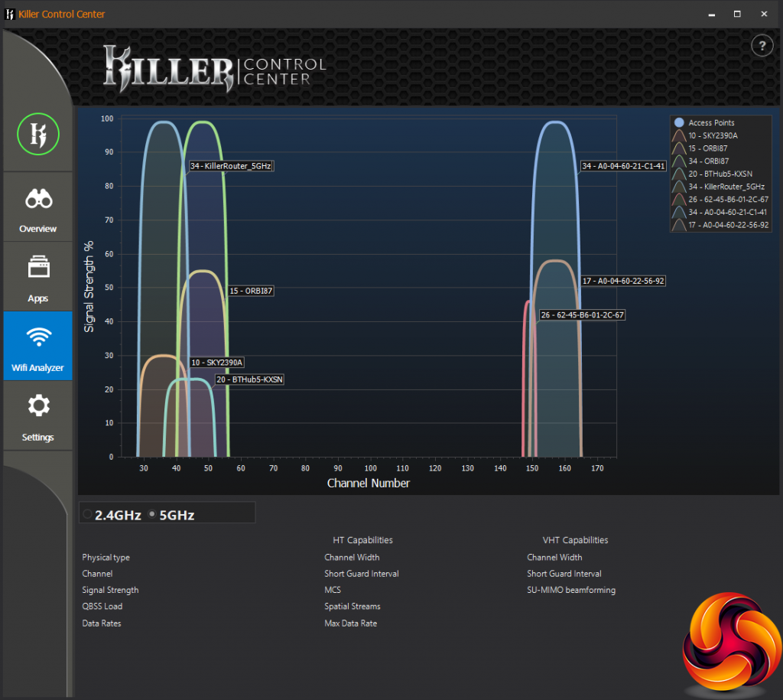Click the Wifi Analyzer menu label
This screenshot has width=783, height=700.
37,368
